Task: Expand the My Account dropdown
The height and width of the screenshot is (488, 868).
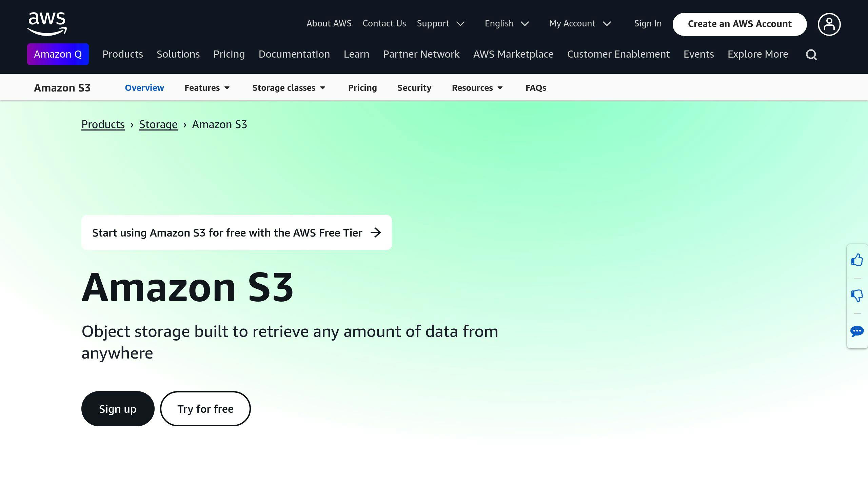Action: [580, 23]
